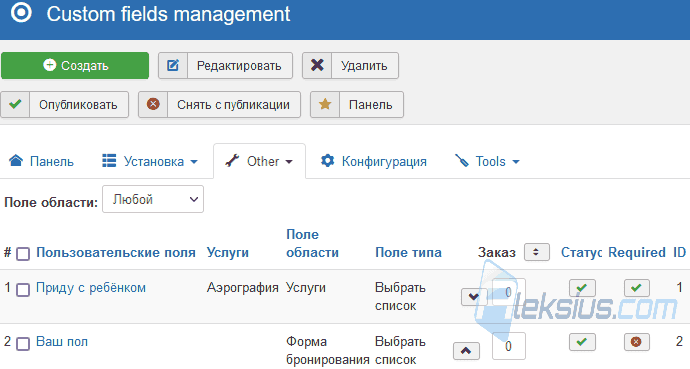
Task: Toggle Required status of Приду с ребёнком
Action: pos(636,288)
